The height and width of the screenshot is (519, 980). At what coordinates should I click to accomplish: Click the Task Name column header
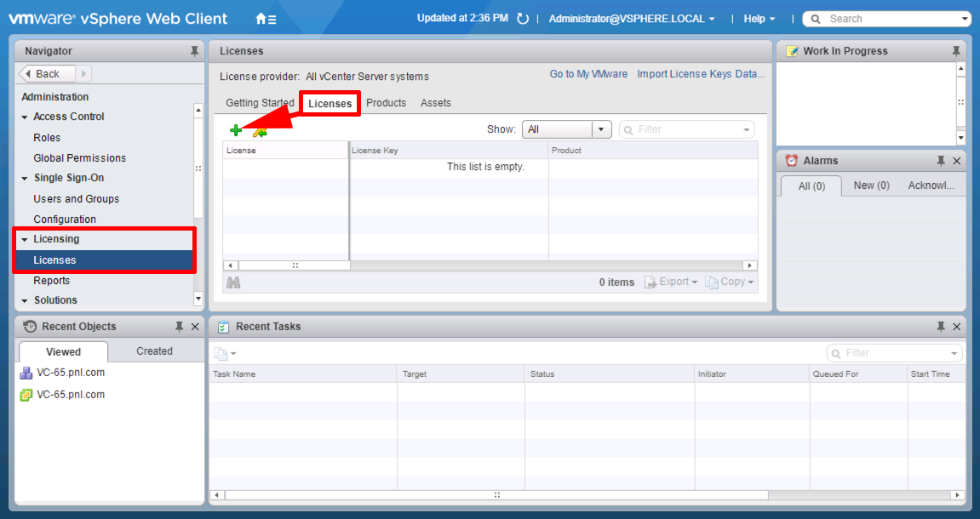(x=303, y=374)
